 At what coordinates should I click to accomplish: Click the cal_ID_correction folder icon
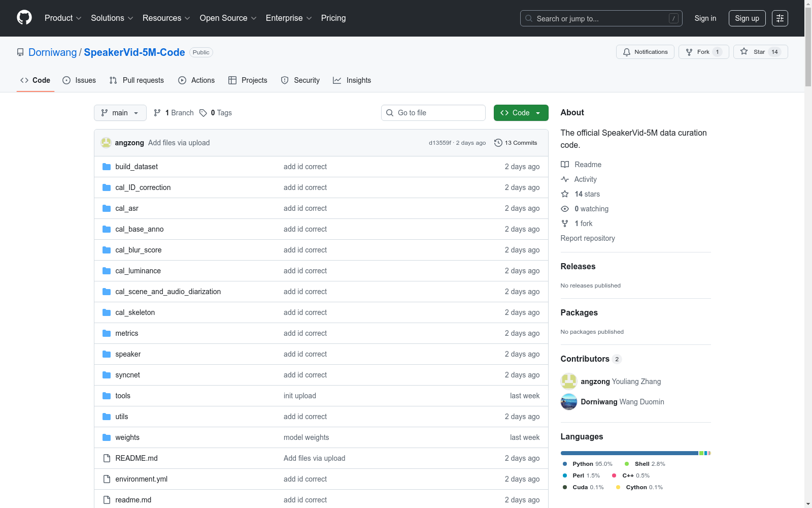click(x=107, y=187)
